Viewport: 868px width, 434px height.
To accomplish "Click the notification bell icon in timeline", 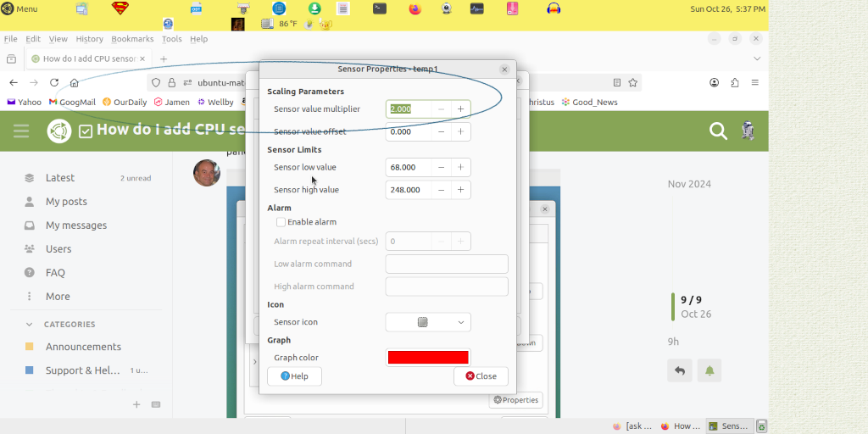I will [709, 370].
